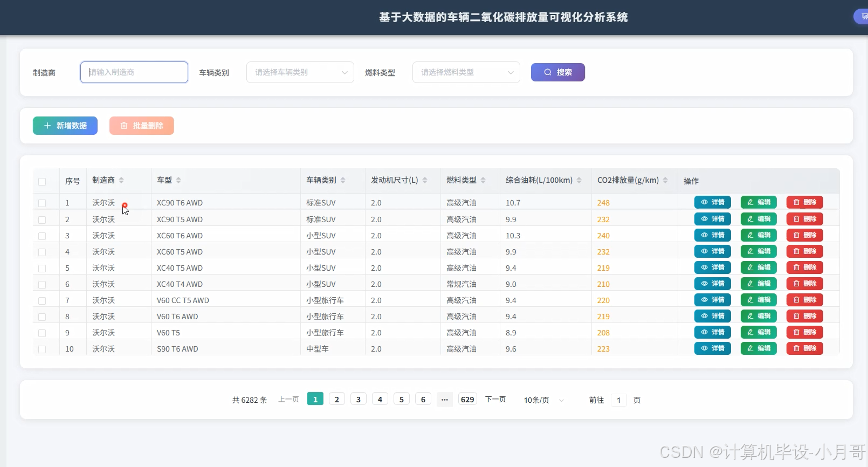The image size is (868, 467).
Task: Click 编辑 for V60 T5 row
Action: tap(759, 332)
